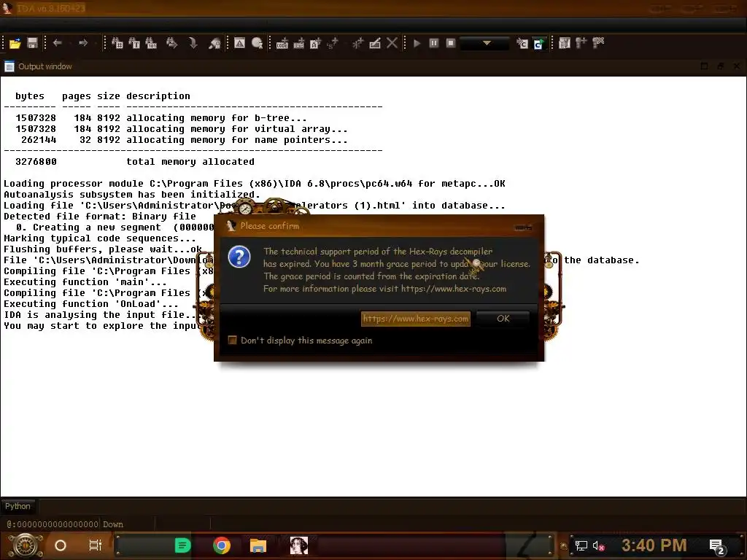Jump back with the left arrow icon
Screen dimensions: 747x560
click(x=58, y=43)
